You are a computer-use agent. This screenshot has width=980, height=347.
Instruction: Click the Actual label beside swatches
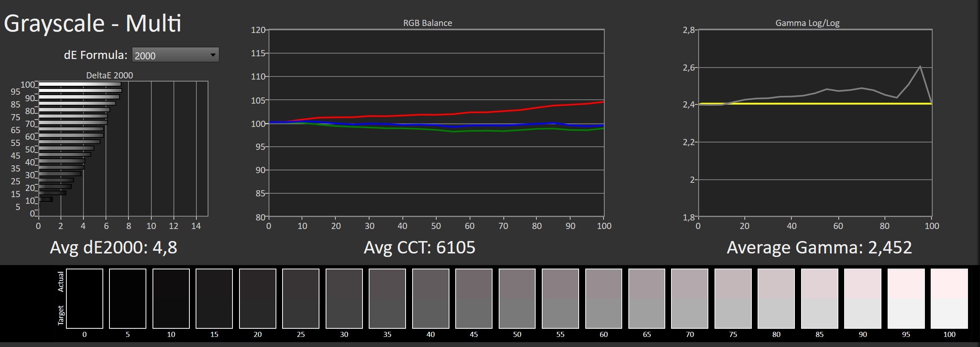[x=61, y=282]
